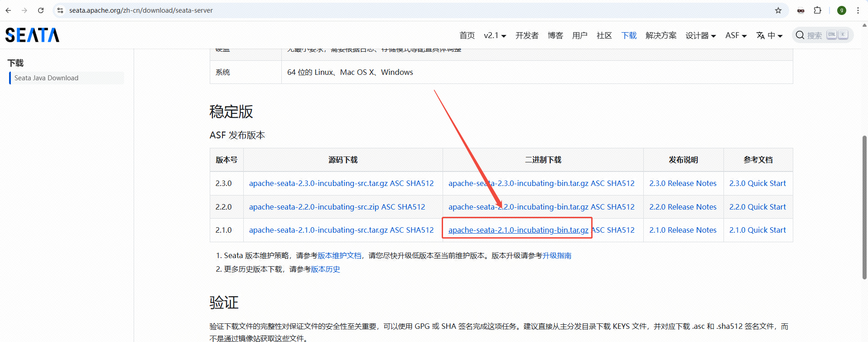Open SHA512 link for 2.1.0 binary
The image size is (868, 342).
621,230
